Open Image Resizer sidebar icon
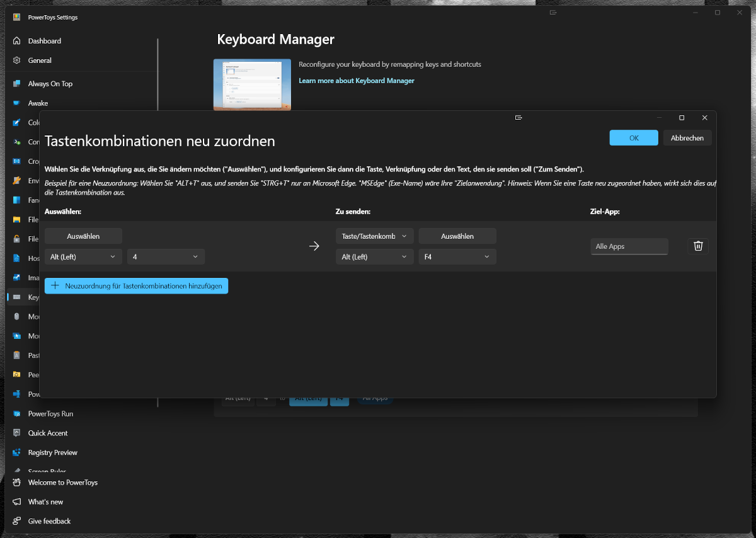The height and width of the screenshot is (538, 756). pyautogui.click(x=17, y=278)
